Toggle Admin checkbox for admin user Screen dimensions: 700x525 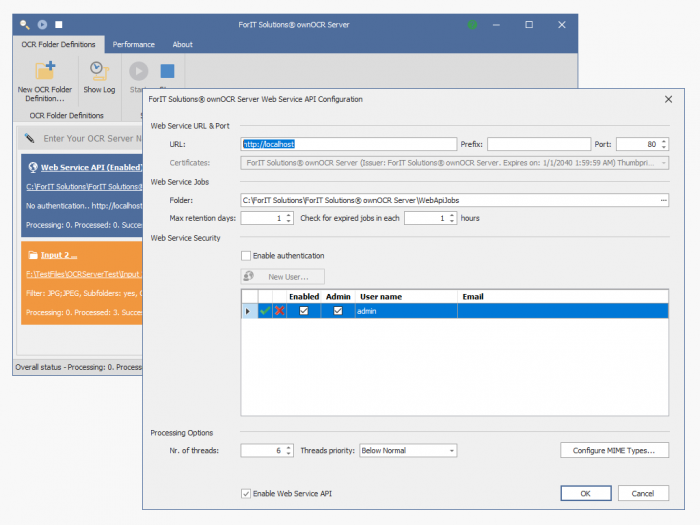coord(338,311)
